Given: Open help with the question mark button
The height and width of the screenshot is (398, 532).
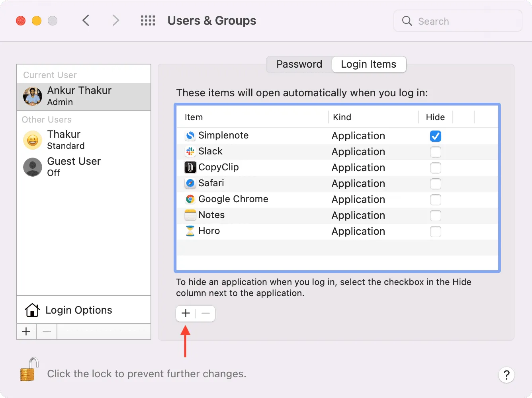Looking at the screenshot, I should 507,375.
